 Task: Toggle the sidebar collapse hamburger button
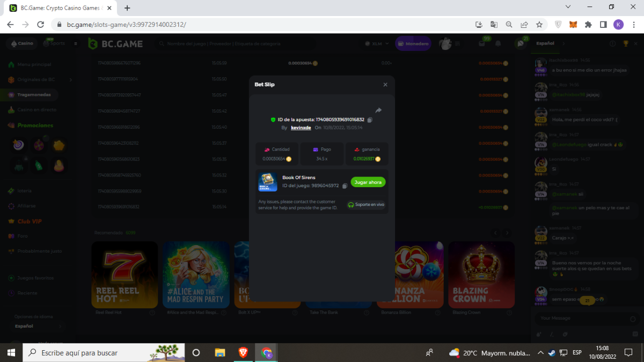click(76, 43)
